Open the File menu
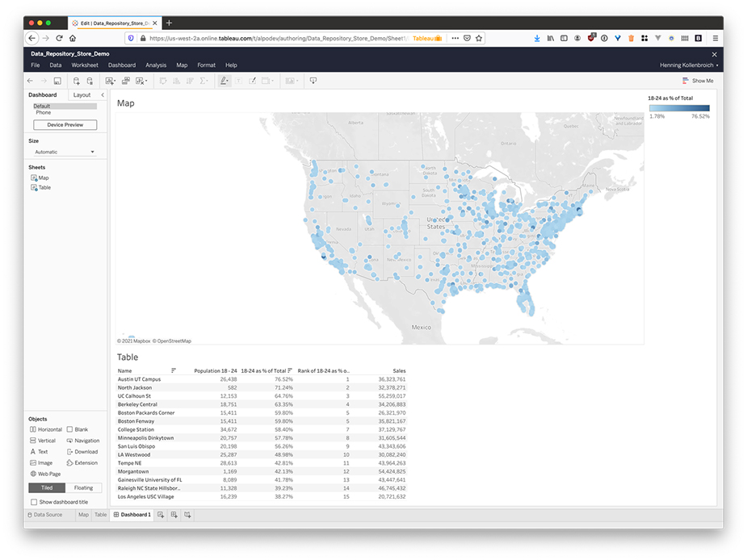Image resolution: width=747 pixels, height=560 pixels. point(36,65)
